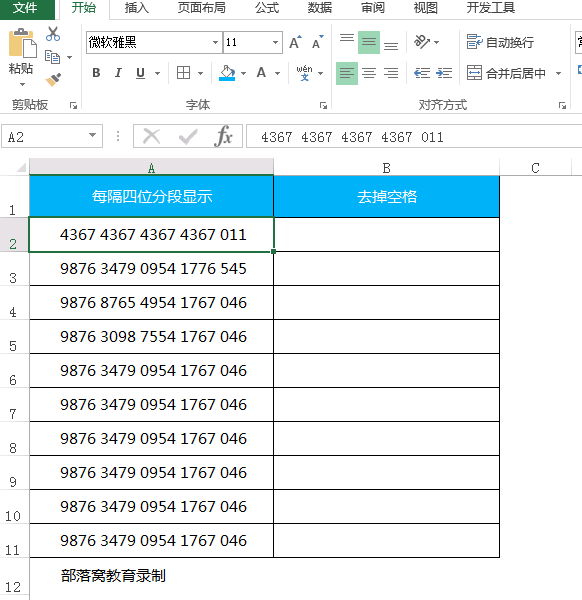Select cell containing 9876 3479 0954 1776 545
This screenshot has height=600, width=582.
[152, 269]
